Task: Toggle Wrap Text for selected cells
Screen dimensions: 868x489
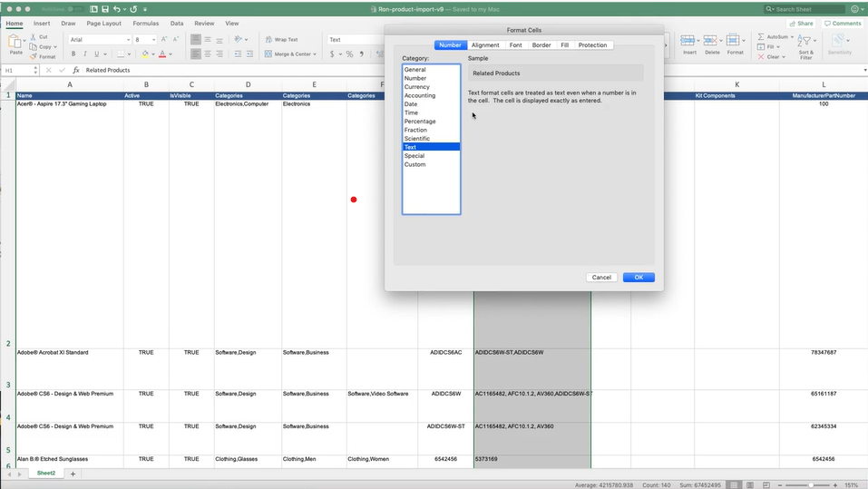Action: pyautogui.click(x=280, y=40)
